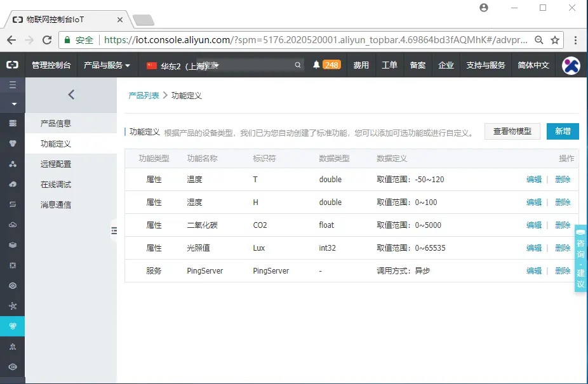This screenshot has height=384, width=588.
Task: Open the user avatar menu
Action: 571,65
